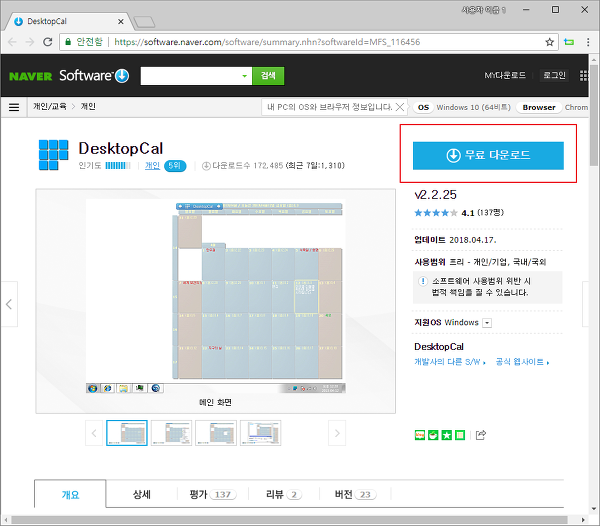Add to Naver bookmark star icon
The height and width of the screenshot is (526, 600).
(x=447, y=435)
